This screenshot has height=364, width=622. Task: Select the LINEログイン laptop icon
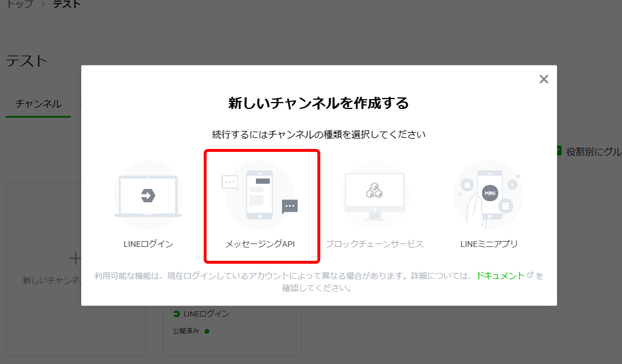(148, 195)
